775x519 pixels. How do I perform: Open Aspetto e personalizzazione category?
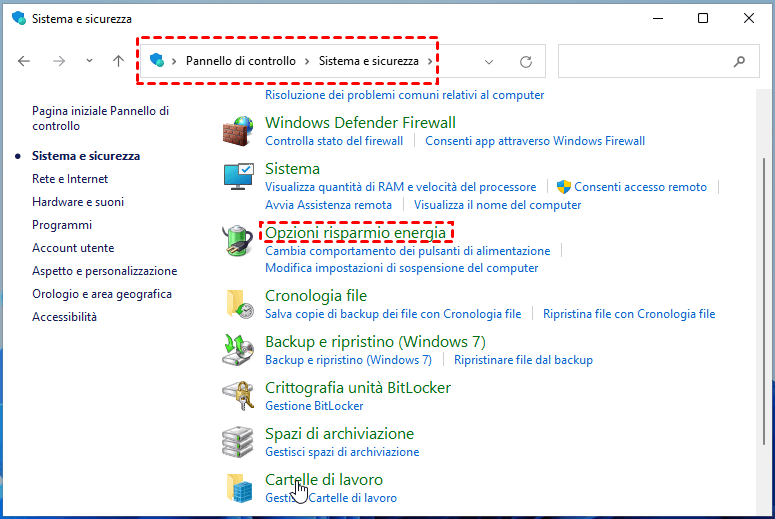(104, 271)
